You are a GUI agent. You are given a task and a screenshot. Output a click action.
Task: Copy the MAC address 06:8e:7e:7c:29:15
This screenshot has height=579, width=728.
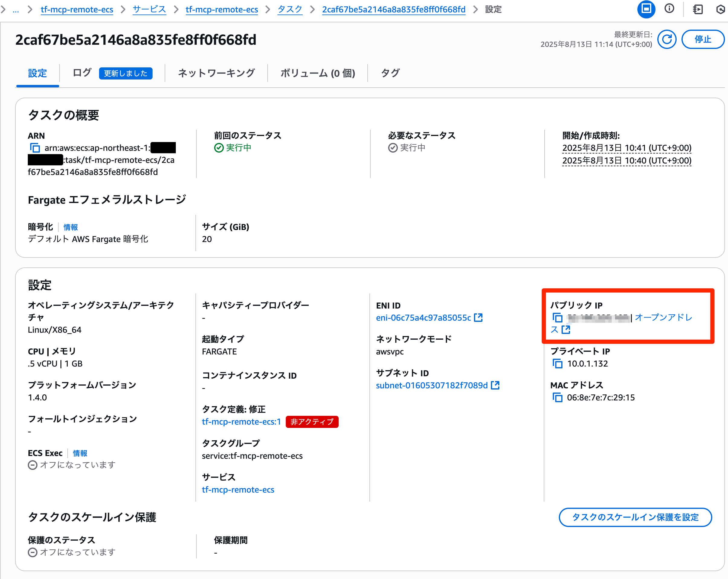[558, 397]
